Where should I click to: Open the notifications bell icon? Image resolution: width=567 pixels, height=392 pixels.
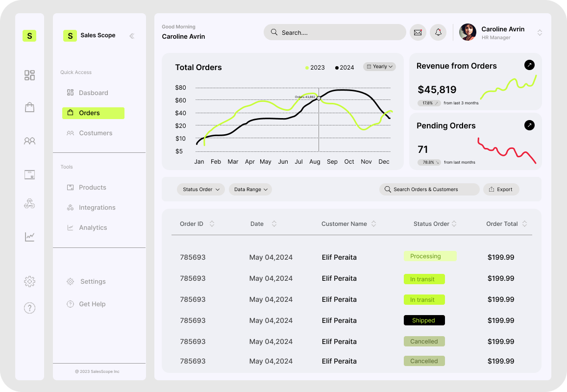coord(438,32)
